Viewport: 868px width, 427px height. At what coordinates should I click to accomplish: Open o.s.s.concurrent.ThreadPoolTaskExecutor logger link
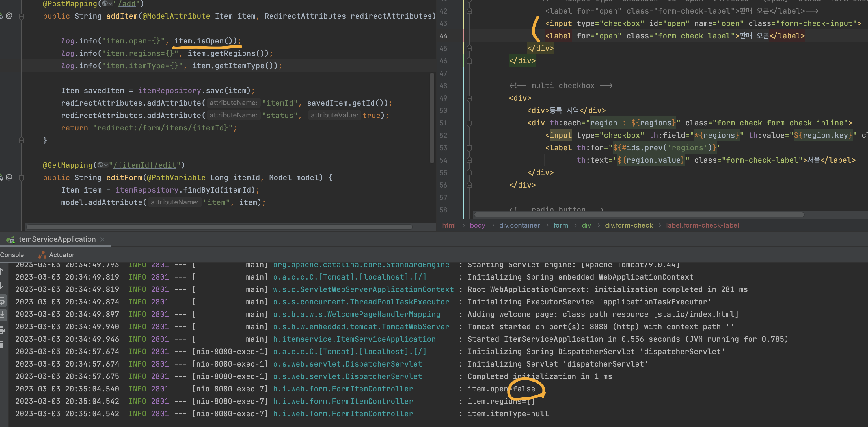coord(361,302)
